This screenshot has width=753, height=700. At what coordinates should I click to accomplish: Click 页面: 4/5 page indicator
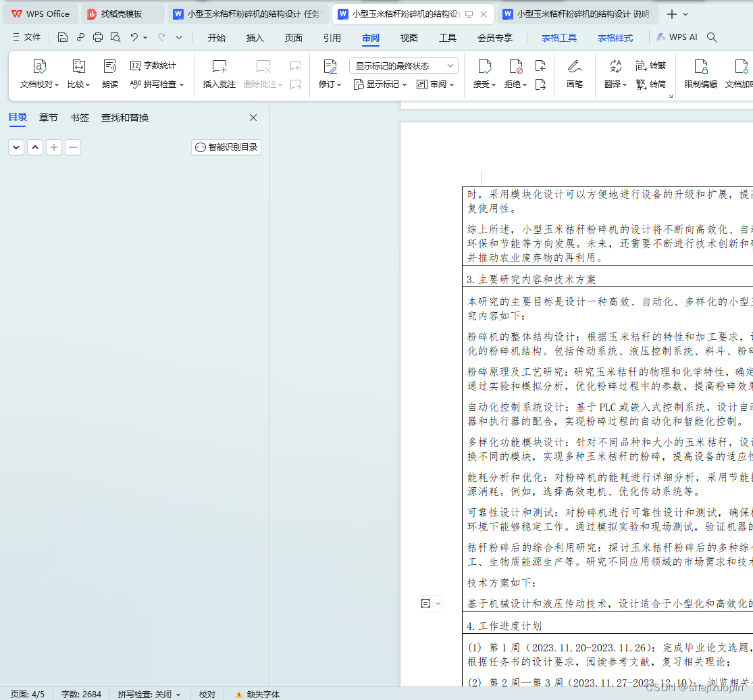28,694
